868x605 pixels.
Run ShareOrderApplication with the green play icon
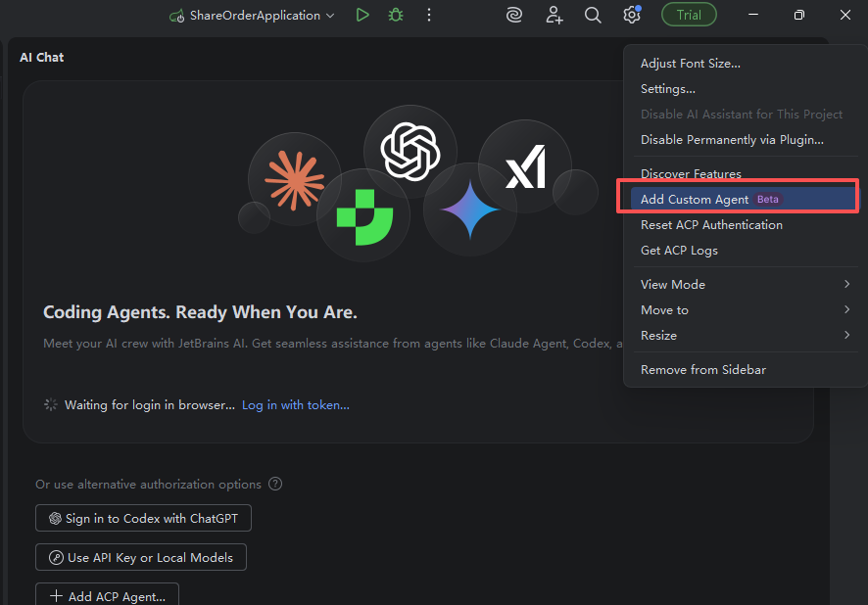pyautogui.click(x=362, y=15)
